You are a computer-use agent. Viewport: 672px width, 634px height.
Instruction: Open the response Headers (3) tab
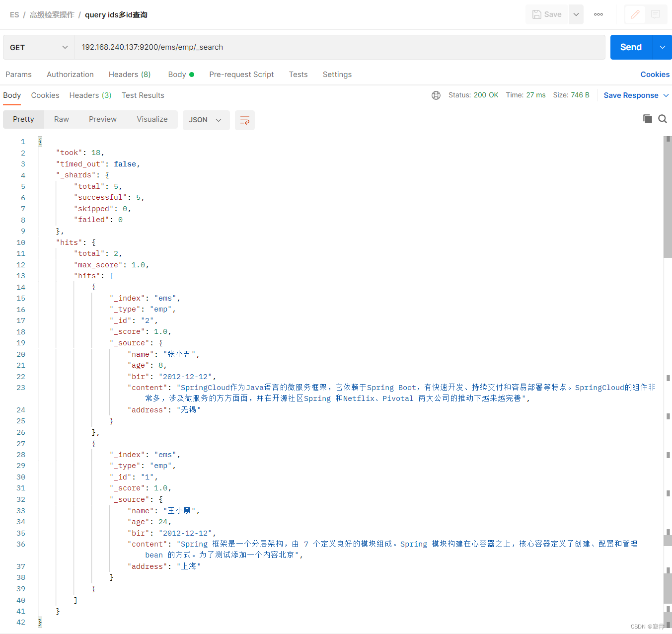[x=90, y=95]
